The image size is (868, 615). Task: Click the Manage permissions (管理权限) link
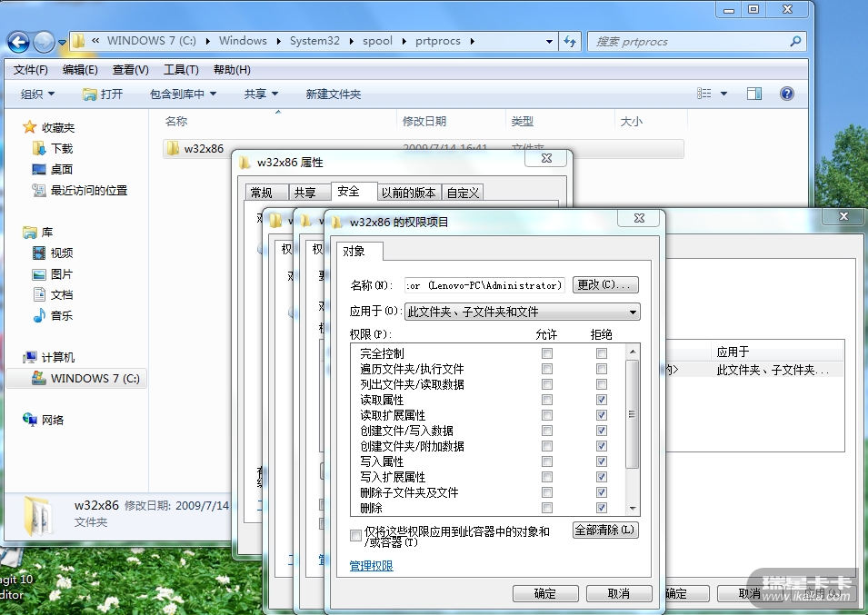tap(371, 566)
